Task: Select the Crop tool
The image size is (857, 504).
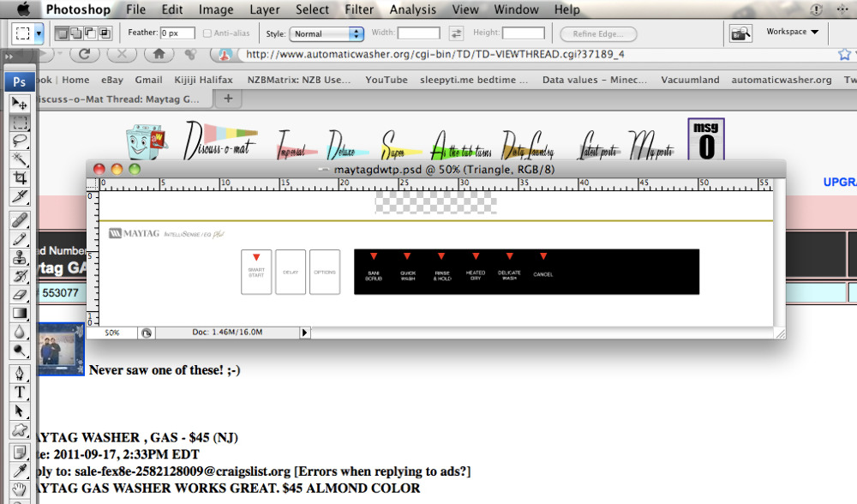Action: (x=19, y=178)
